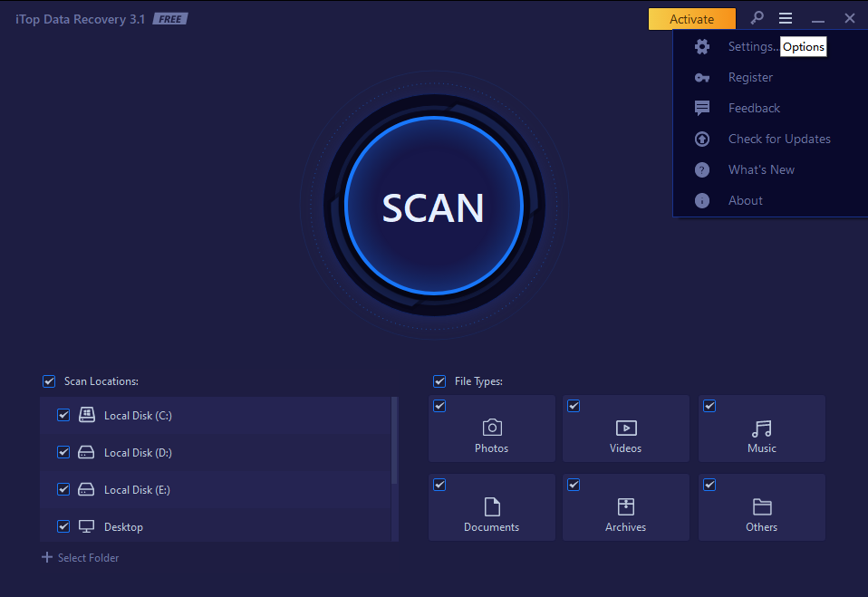Click the yellow Activate button
This screenshot has height=597, width=868.
(691, 19)
